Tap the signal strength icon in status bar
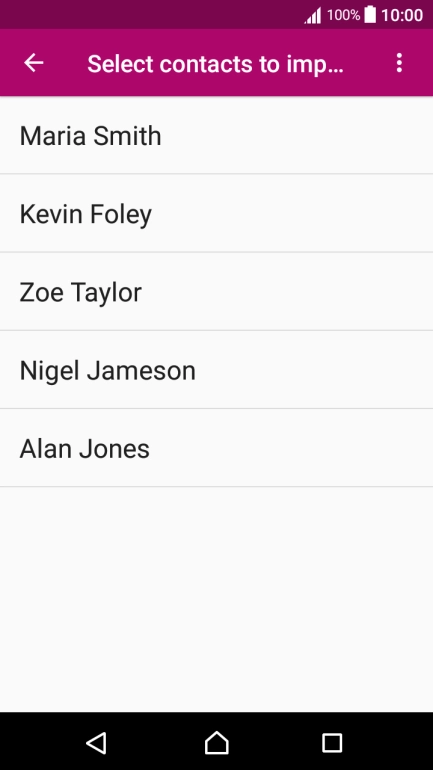Image resolution: width=433 pixels, height=770 pixels. (x=313, y=16)
